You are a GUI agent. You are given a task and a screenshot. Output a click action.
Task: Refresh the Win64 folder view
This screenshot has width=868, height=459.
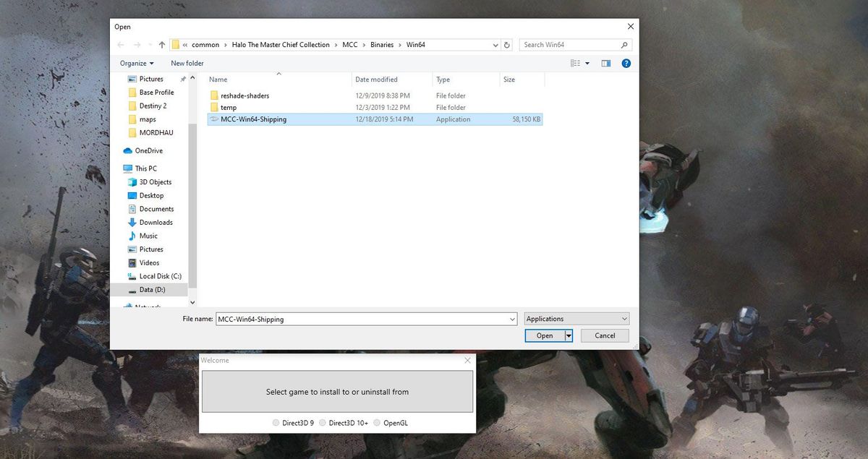506,44
